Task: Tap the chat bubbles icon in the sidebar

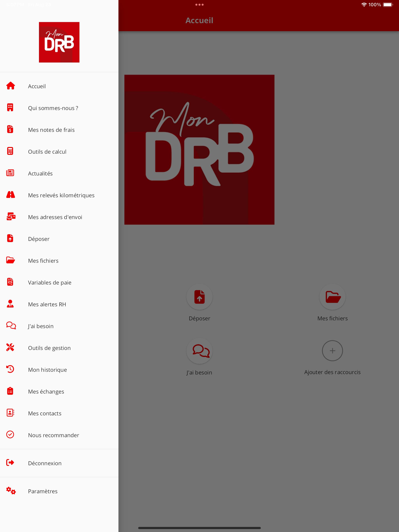Action: 11,326
